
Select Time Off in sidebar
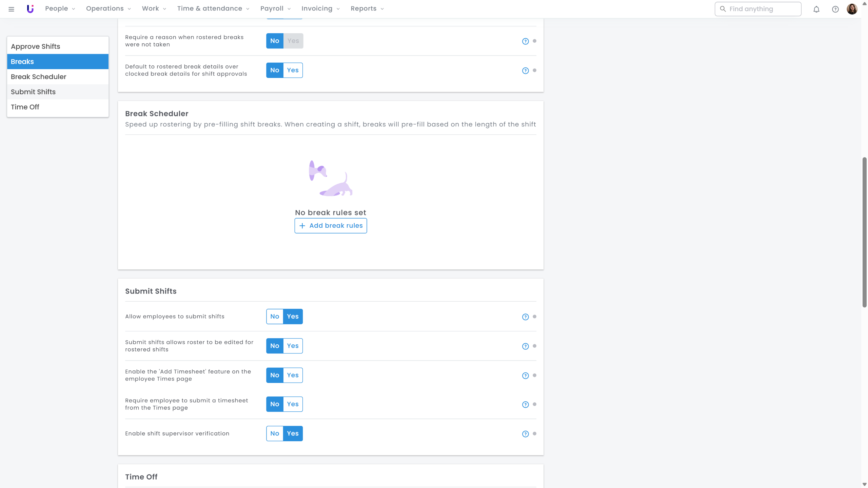(25, 107)
